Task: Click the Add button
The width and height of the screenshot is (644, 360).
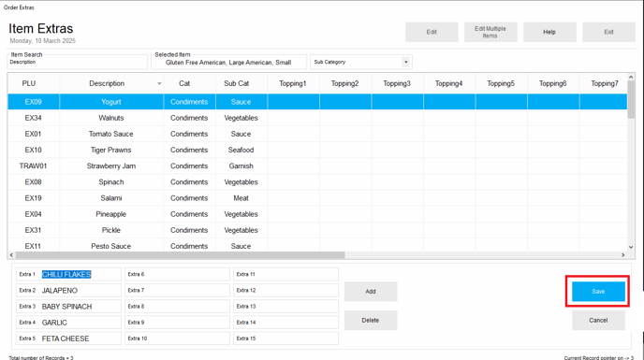Action: [371, 292]
